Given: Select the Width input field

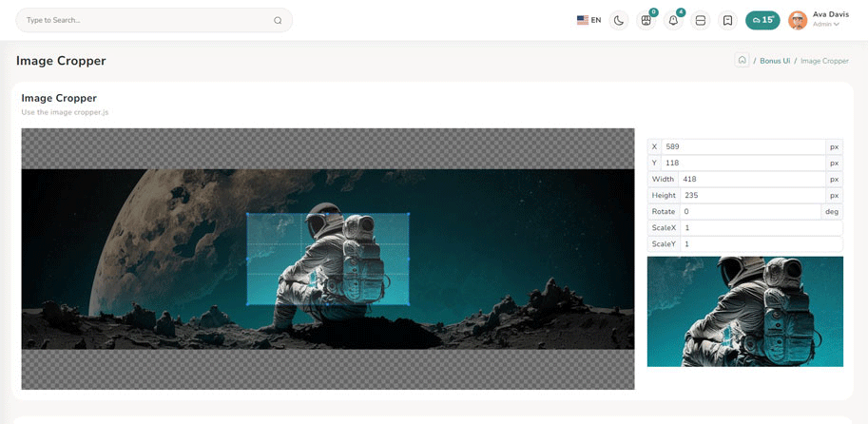Looking at the screenshot, I should click(751, 180).
